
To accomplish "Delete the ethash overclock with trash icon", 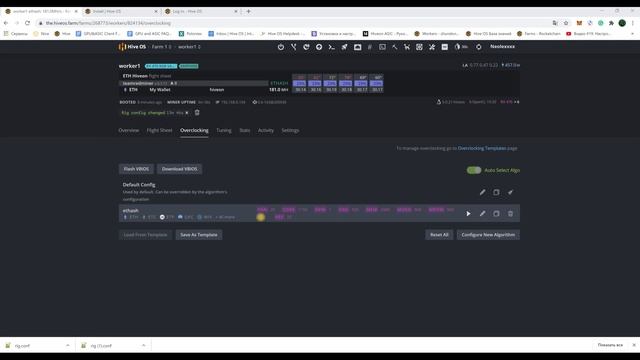I will pyautogui.click(x=510, y=213).
